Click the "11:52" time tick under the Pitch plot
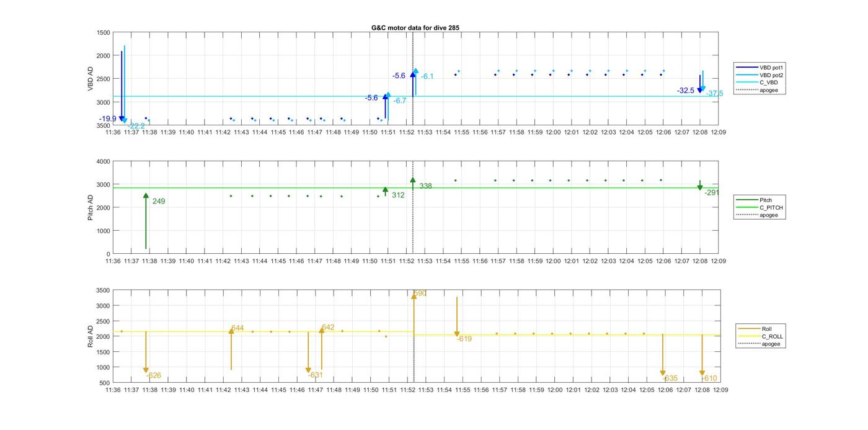The height and width of the screenshot is (430, 868). click(407, 261)
